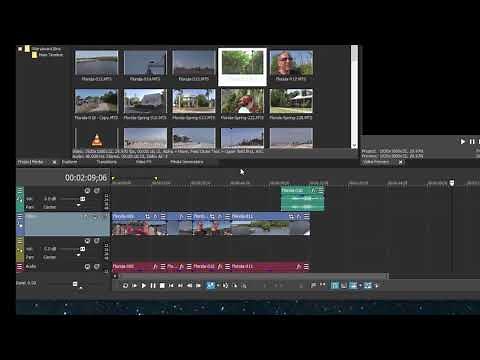Open the last video clip's menu
Viewport: 480px width, 360px height.
pyautogui.click(x=306, y=217)
